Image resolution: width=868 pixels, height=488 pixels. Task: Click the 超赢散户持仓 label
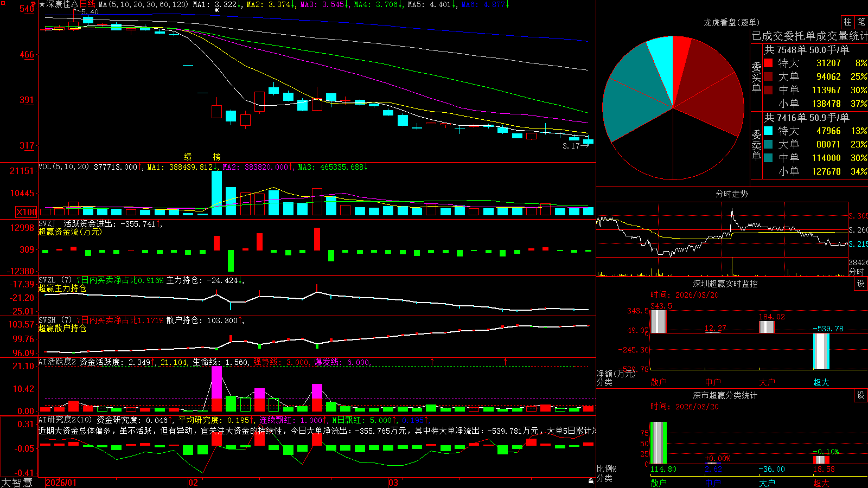tap(62, 328)
